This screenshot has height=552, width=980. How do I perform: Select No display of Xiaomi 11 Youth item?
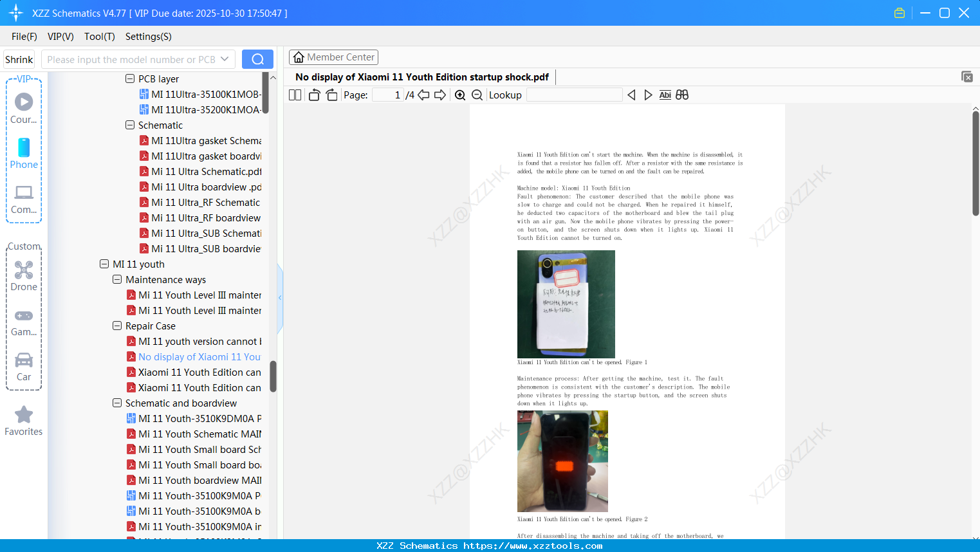point(194,356)
